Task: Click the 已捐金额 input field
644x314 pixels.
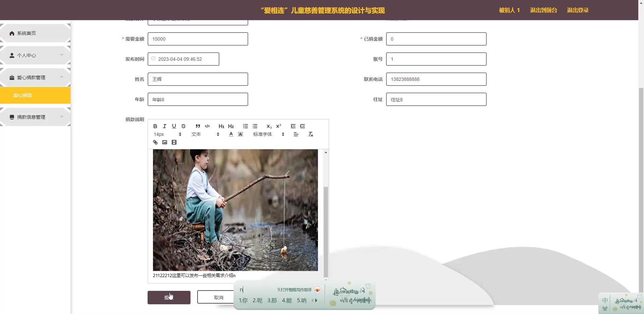Action: [436, 39]
